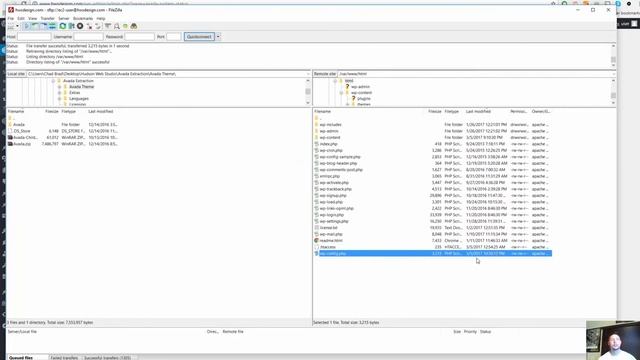Click the local tree vertical scrollbar
Image resolution: width=640 pixels, height=360 pixels.
(308, 92)
